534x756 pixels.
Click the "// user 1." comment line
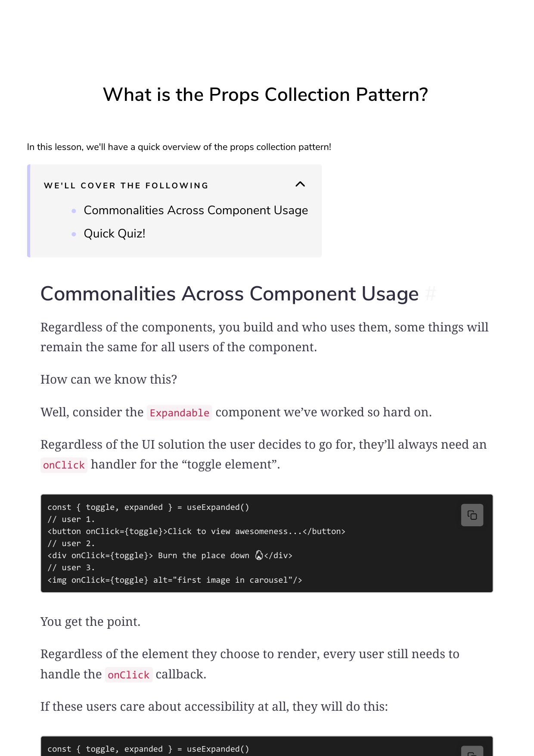71,519
